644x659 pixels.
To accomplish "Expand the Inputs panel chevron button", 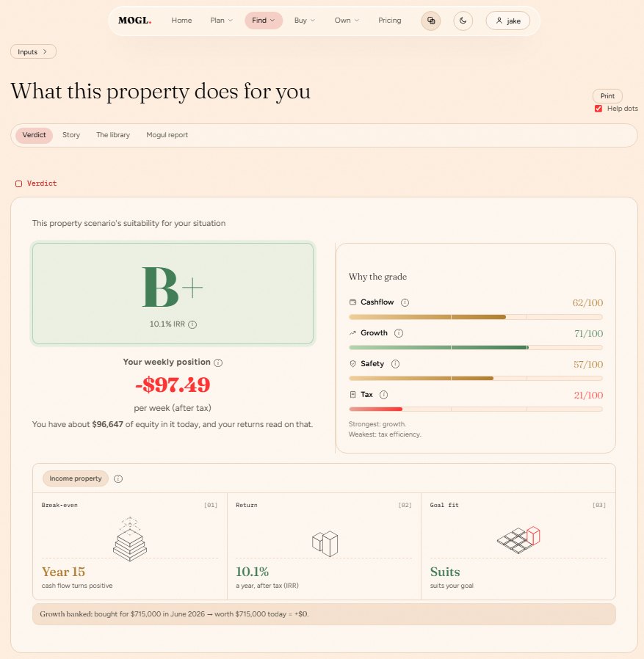I will click(33, 51).
